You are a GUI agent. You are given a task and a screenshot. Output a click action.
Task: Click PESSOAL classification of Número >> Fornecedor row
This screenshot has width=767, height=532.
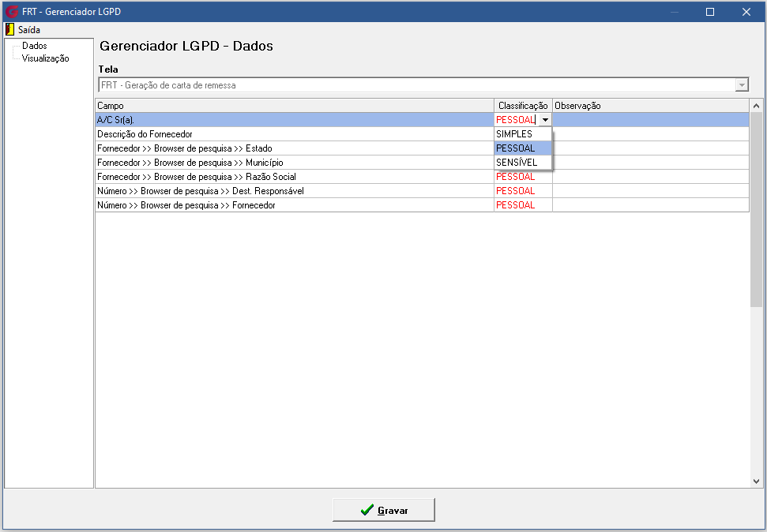(x=523, y=205)
